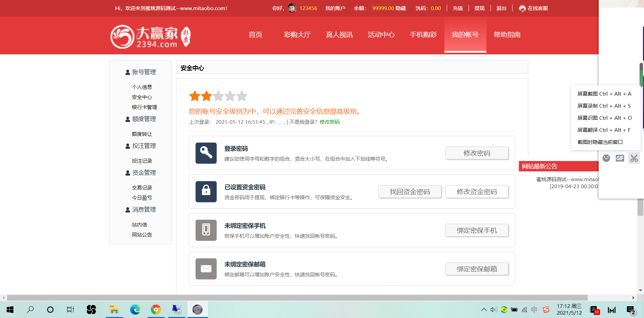Open Chrome from the taskbar
The height and width of the screenshot is (318, 644).
pyautogui.click(x=156, y=310)
